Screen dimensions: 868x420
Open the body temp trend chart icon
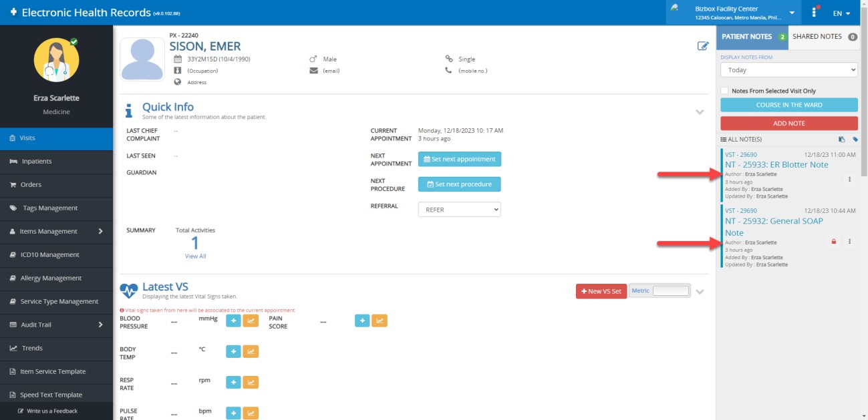(251, 351)
